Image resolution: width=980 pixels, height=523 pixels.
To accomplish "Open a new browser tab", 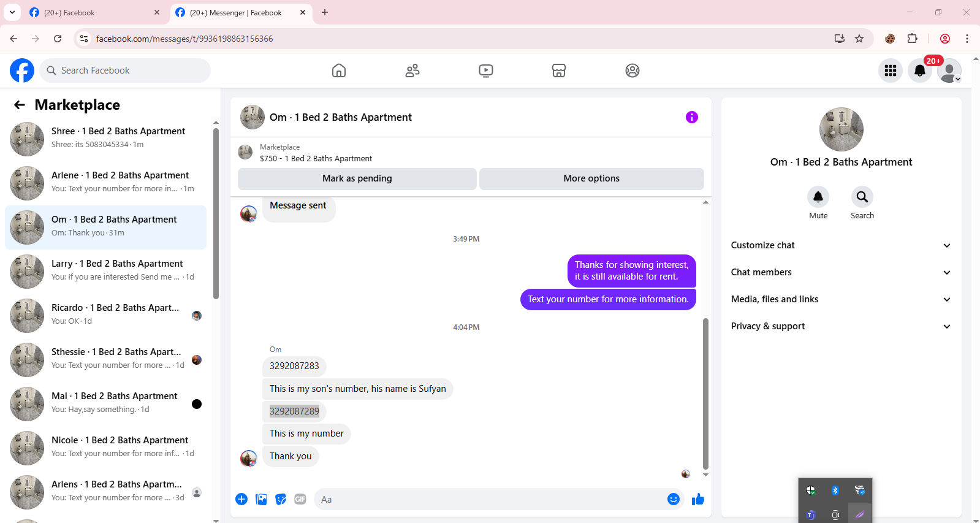I will pyautogui.click(x=325, y=12).
